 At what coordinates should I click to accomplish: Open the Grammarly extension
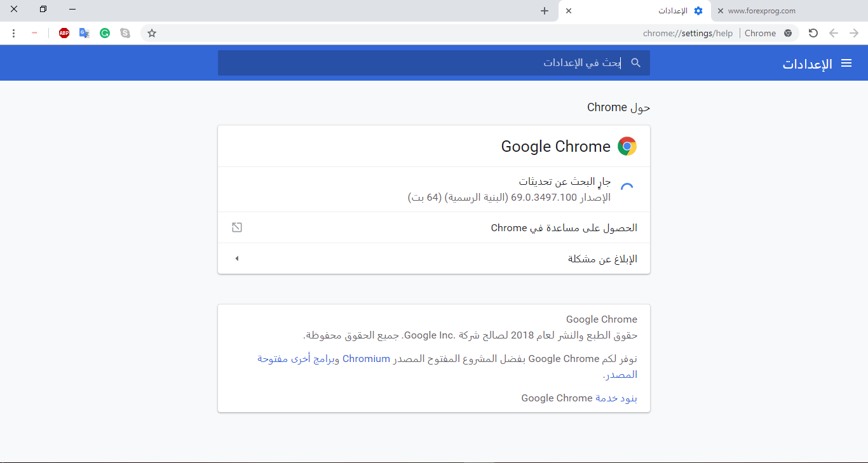click(x=105, y=33)
